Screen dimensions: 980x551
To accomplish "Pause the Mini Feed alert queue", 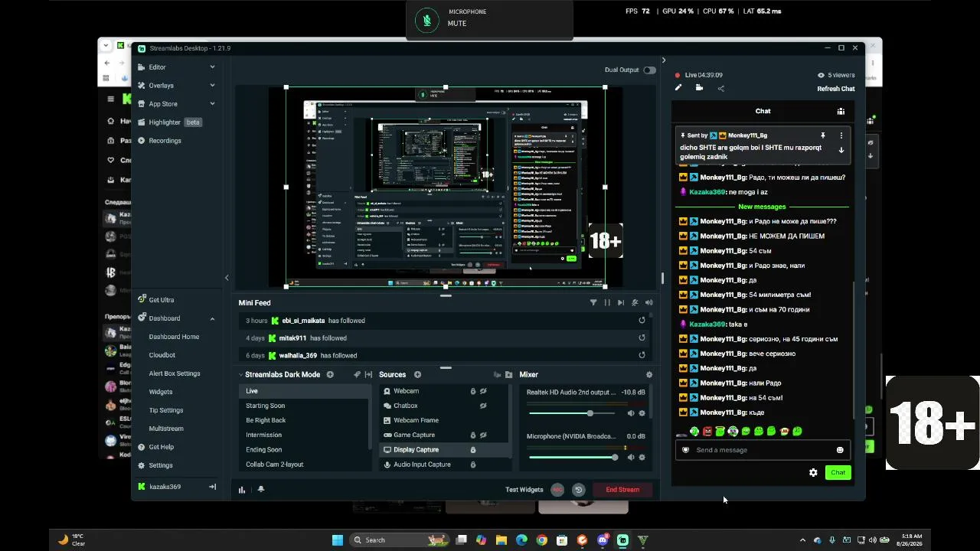I will pos(607,303).
